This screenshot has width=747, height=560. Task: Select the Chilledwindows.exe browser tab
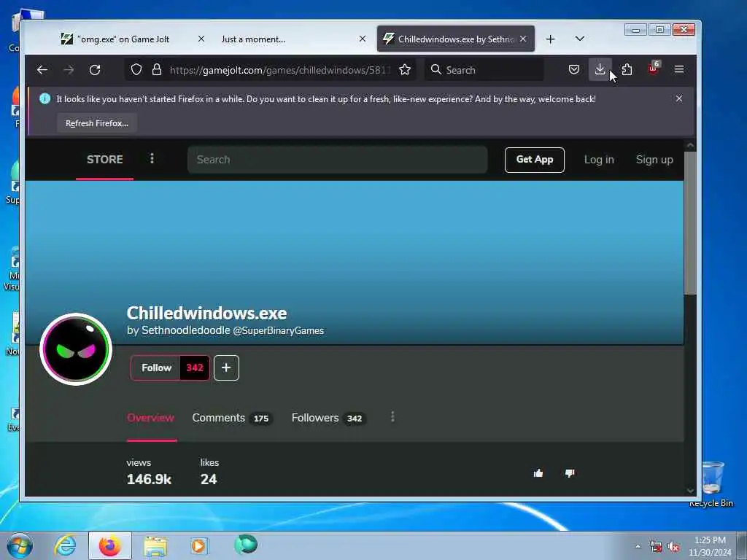tap(455, 39)
